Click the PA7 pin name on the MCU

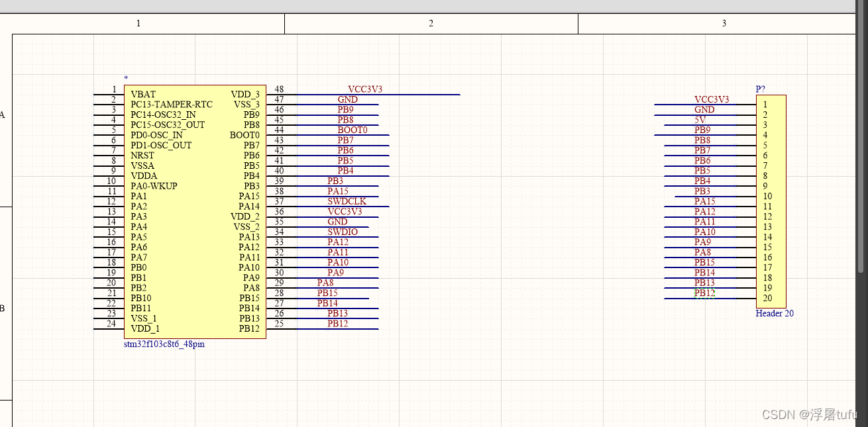pos(138,258)
